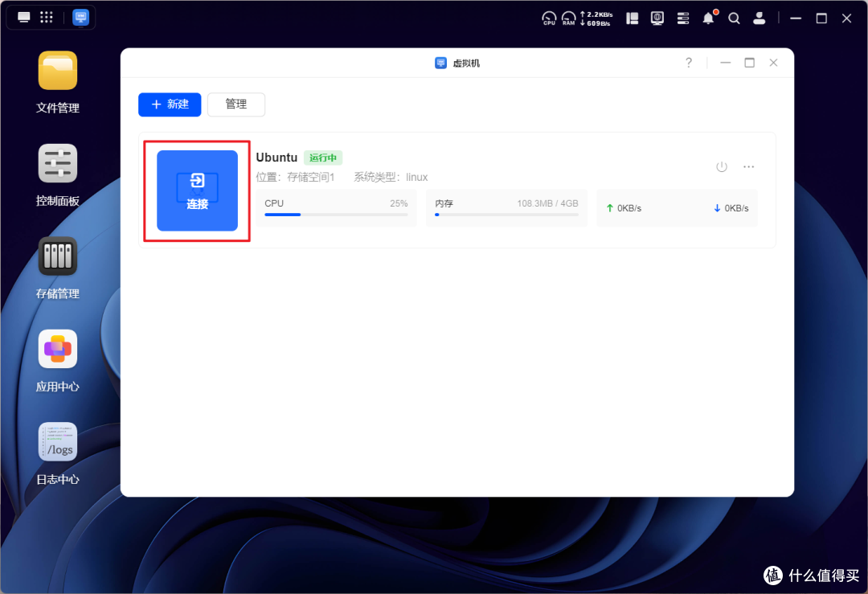Image resolution: width=868 pixels, height=594 pixels.
Task: Click the 管理 button
Action: 236,104
